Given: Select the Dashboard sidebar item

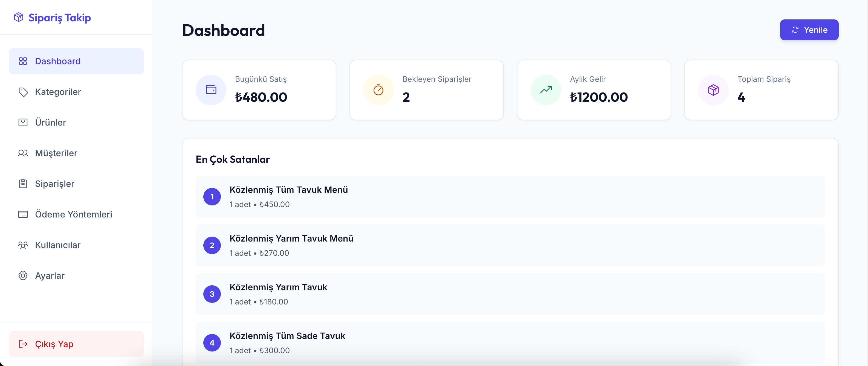Looking at the screenshot, I should pos(76,61).
